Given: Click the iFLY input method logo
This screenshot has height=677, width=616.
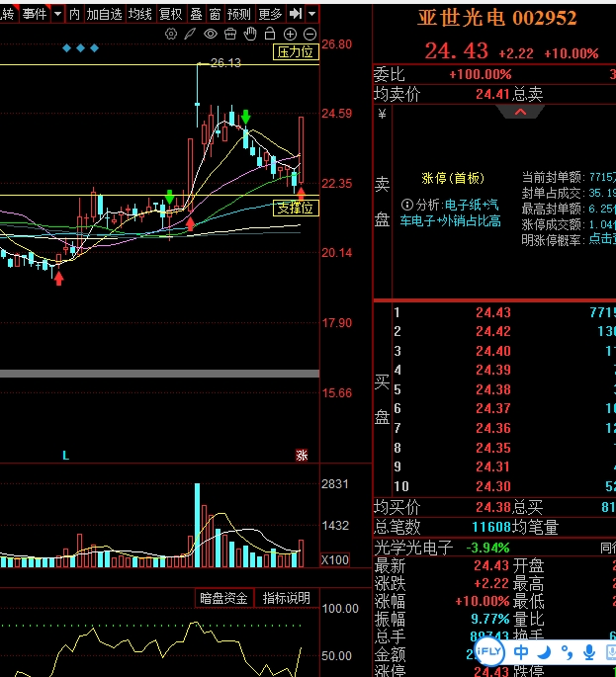Looking at the screenshot, I should pos(489,651).
